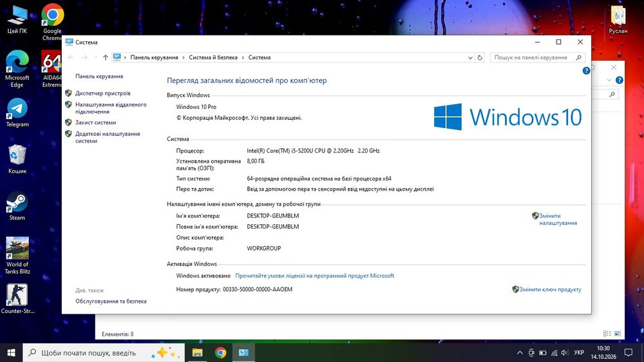Open the battery status tray icon
Screen dimensions: 644x362
click(542, 352)
